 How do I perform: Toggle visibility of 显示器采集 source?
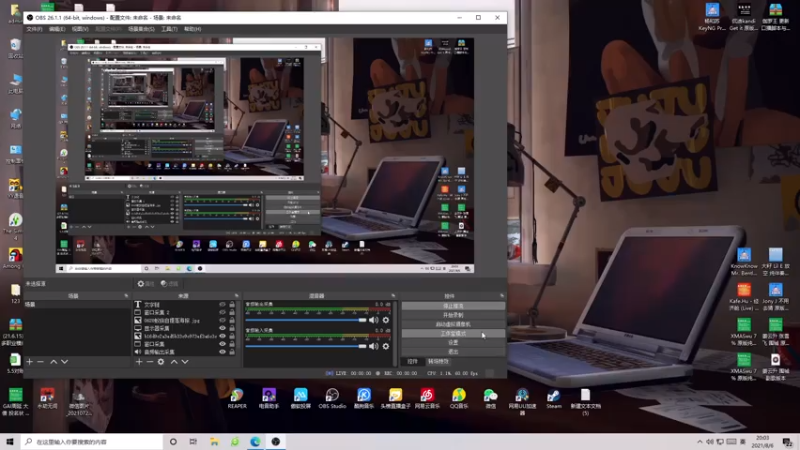pyautogui.click(x=222, y=328)
